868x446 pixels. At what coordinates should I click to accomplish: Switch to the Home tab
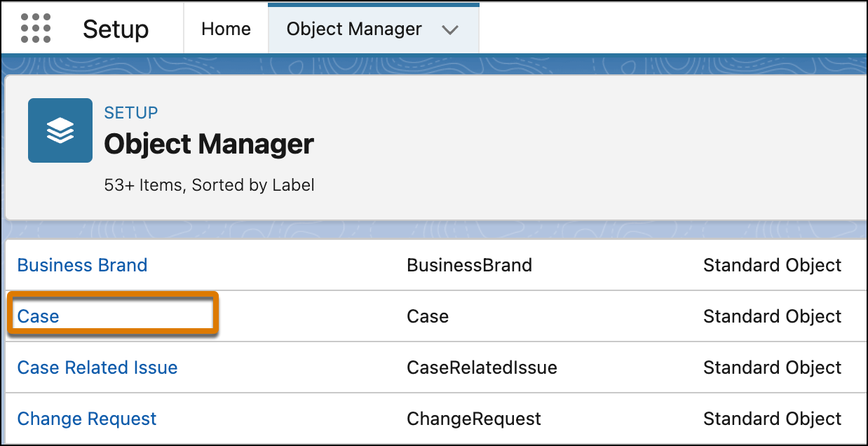coord(225,29)
